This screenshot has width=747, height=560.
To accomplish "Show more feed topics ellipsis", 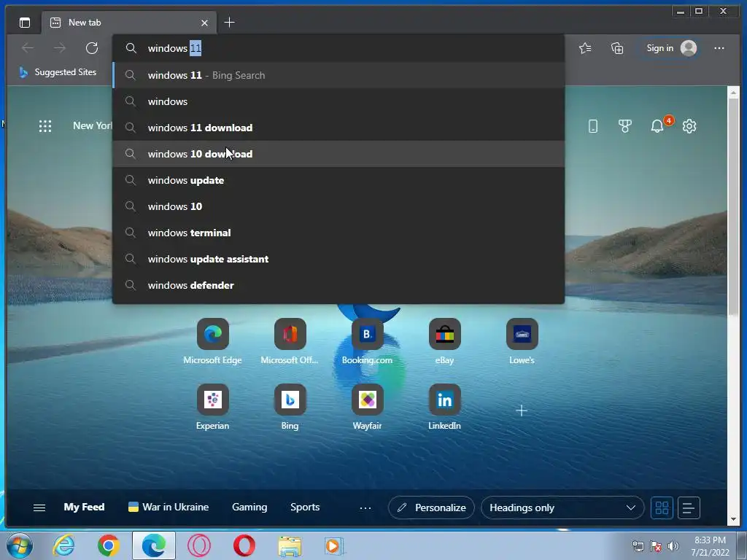I will [x=365, y=508].
